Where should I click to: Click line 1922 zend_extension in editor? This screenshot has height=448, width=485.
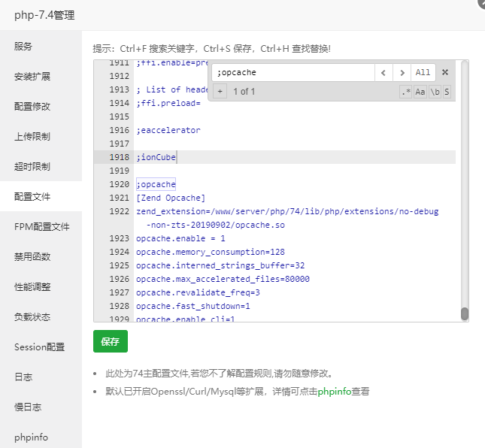tap(286, 211)
